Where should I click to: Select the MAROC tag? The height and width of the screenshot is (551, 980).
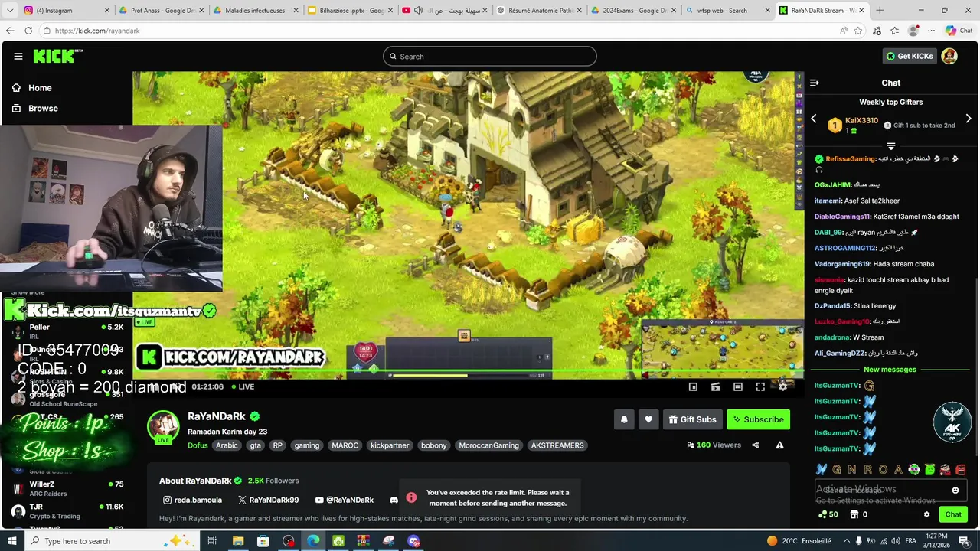pyautogui.click(x=345, y=445)
